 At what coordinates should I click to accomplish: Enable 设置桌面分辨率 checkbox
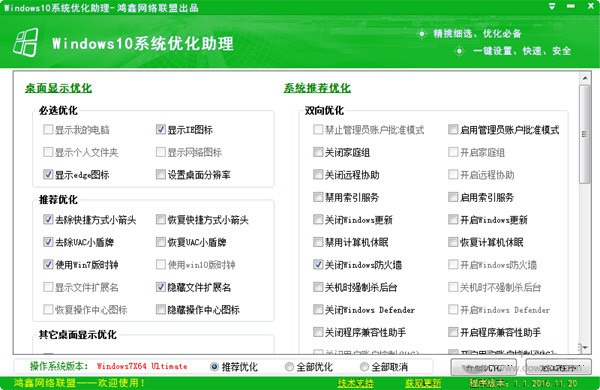(x=161, y=175)
